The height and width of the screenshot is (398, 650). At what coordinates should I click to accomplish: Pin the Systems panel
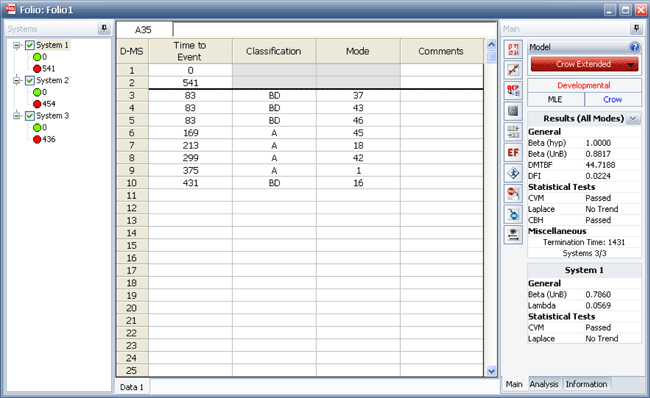(x=104, y=29)
